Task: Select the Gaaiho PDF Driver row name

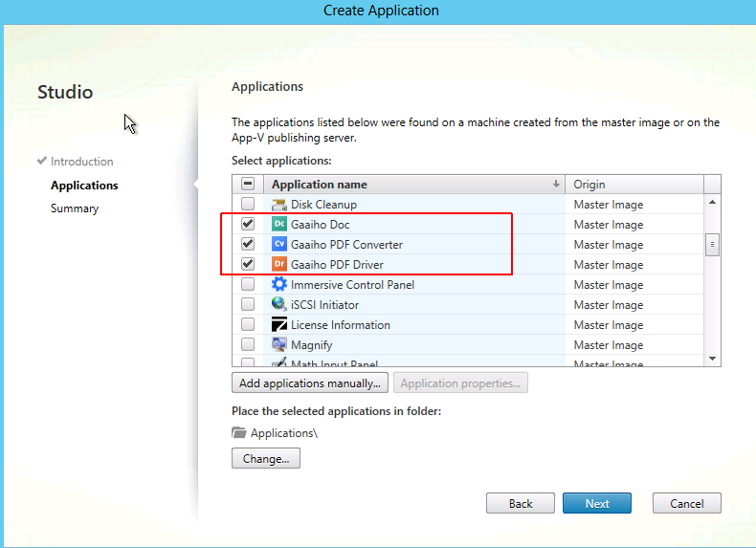Action: pyautogui.click(x=337, y=265)
